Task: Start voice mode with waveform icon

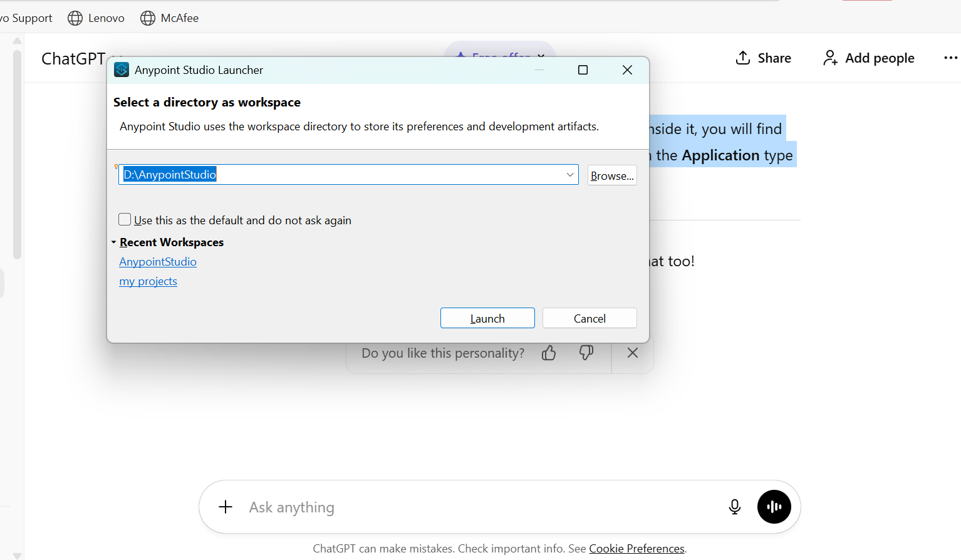Action: pyautogui.click(x=774, y=507)
